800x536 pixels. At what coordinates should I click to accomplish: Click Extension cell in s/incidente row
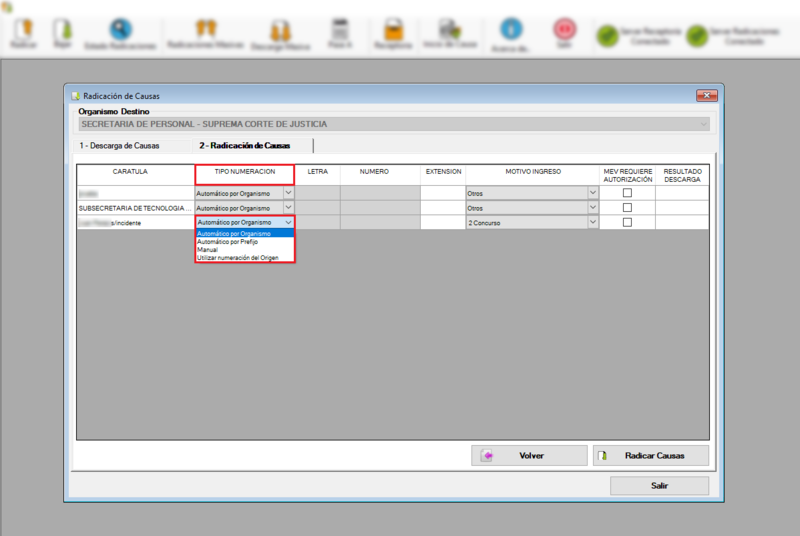click(x=443, y=222)
